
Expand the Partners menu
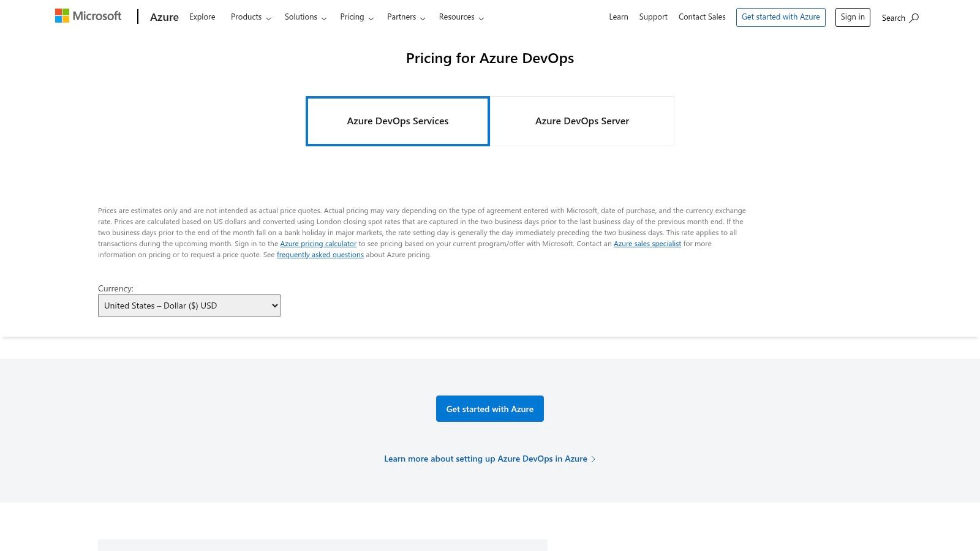405,17
